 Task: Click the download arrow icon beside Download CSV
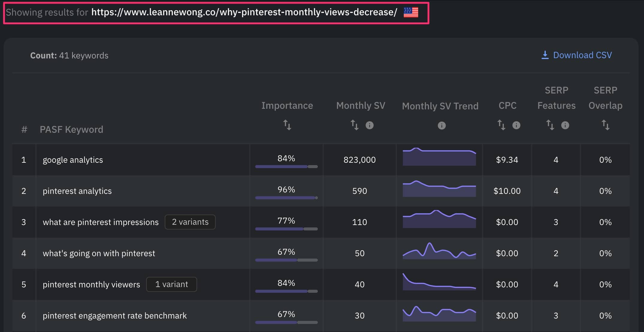(x=545, y=55)
